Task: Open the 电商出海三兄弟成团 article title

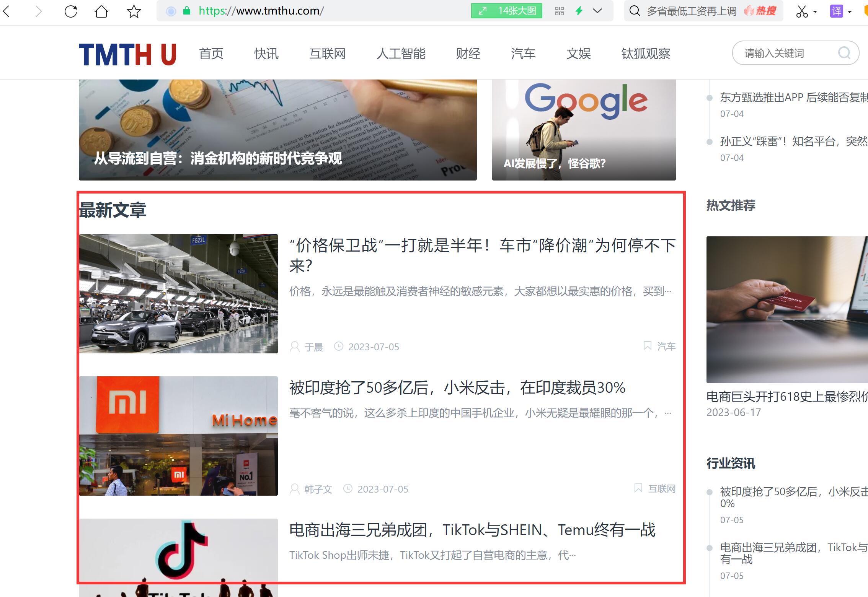Action: pyautogui.click(x=472, y=530)
